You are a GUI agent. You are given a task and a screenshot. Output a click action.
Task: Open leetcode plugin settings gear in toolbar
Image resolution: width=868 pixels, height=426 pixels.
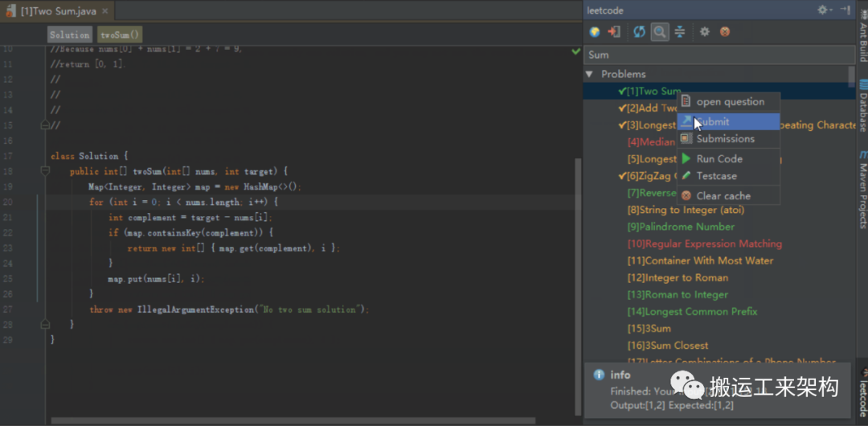(x=705, y=32)
